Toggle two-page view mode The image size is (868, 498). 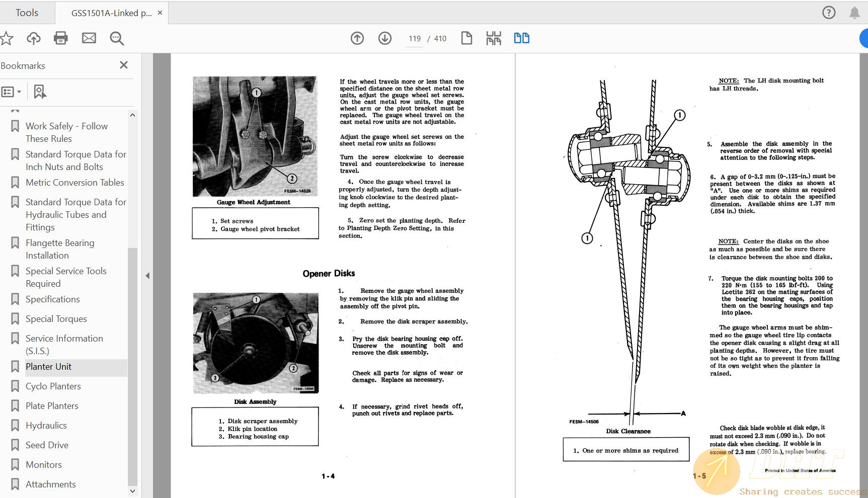pyautogui.click(x=521, y=38)
